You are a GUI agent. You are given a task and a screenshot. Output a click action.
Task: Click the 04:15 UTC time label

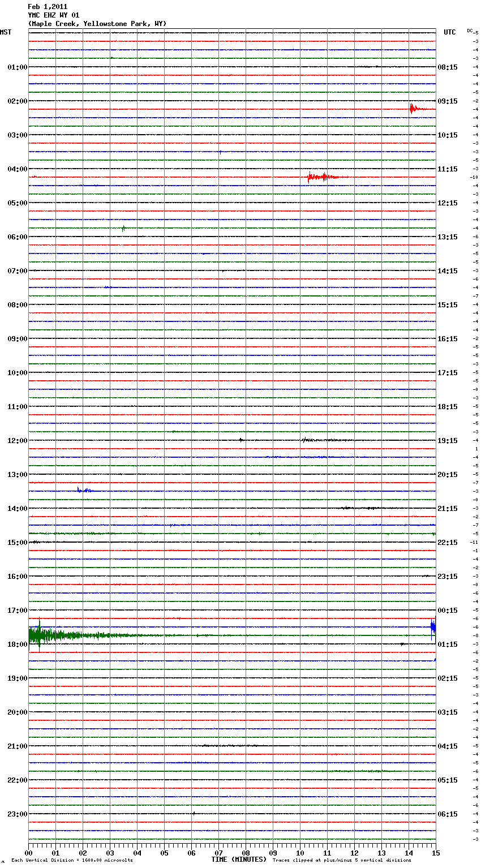pyautogui.click(x=448, y=746)
